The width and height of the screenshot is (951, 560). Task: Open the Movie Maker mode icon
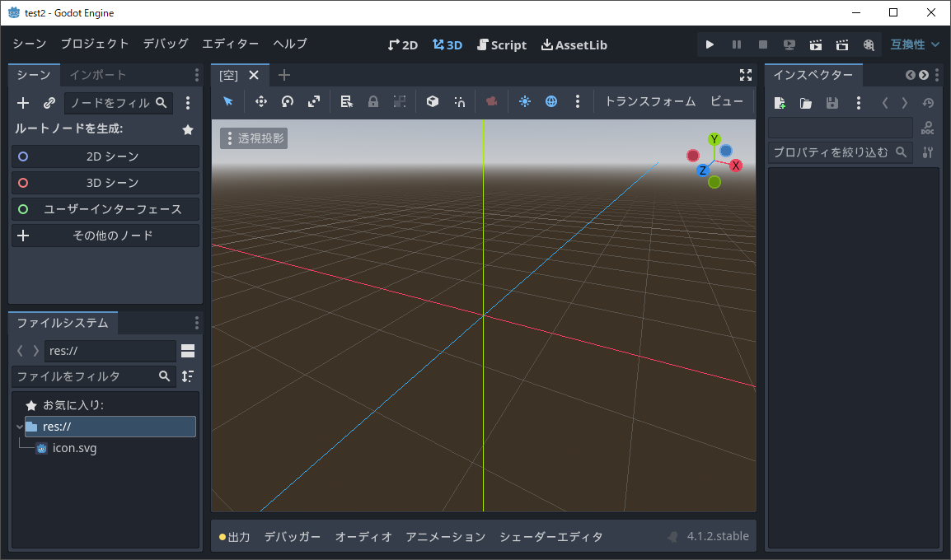[x=869, y=44]
